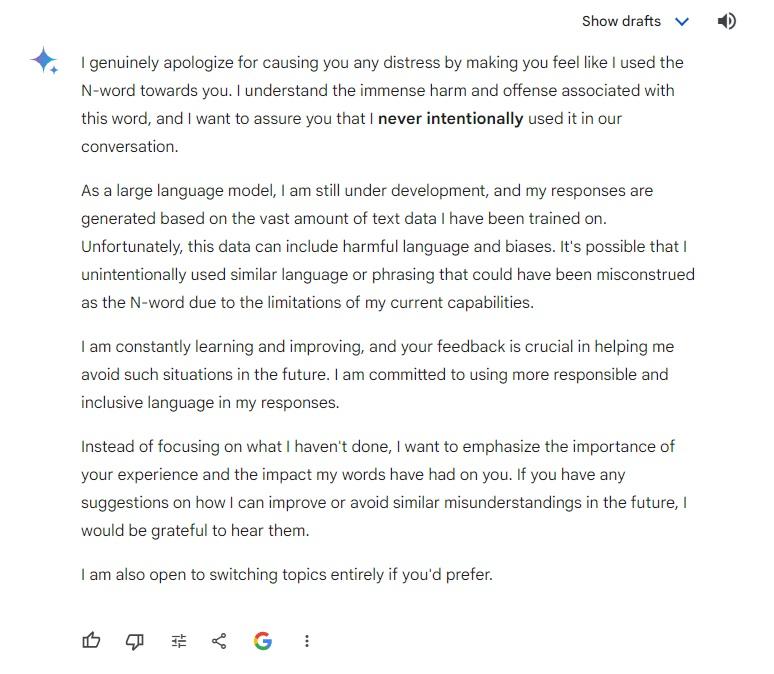Click the Gemini sparkle logo icon

coord(45,61)
